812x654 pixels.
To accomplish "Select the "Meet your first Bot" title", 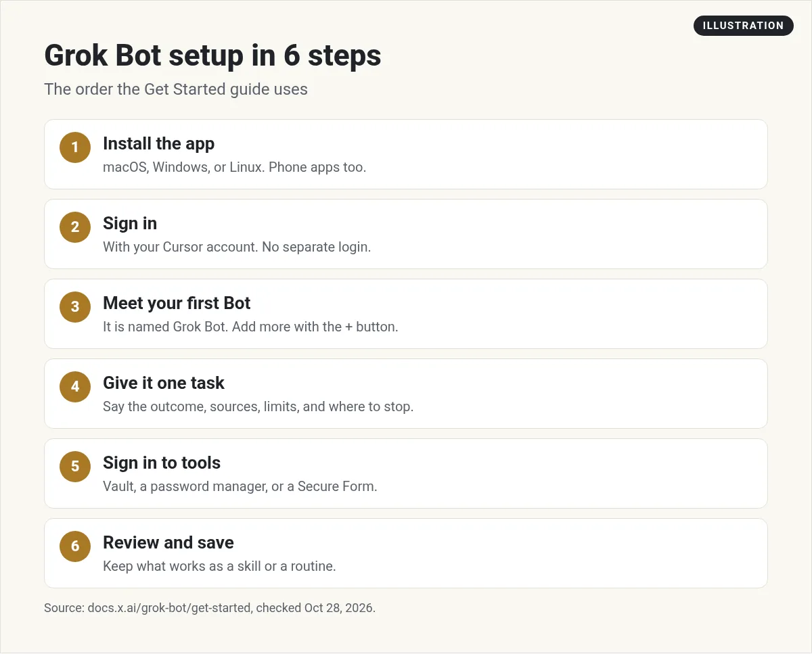I will pyautogui.click(x=177, y=303).
